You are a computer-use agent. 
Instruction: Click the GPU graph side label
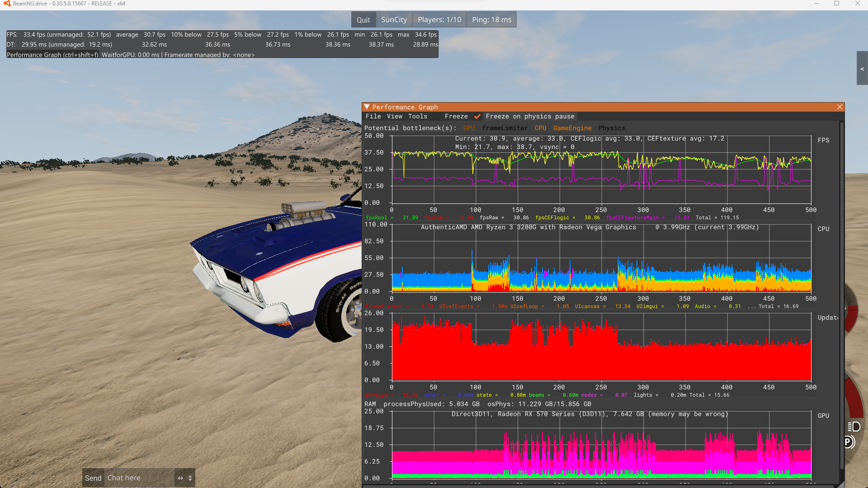tap(823, 416)
